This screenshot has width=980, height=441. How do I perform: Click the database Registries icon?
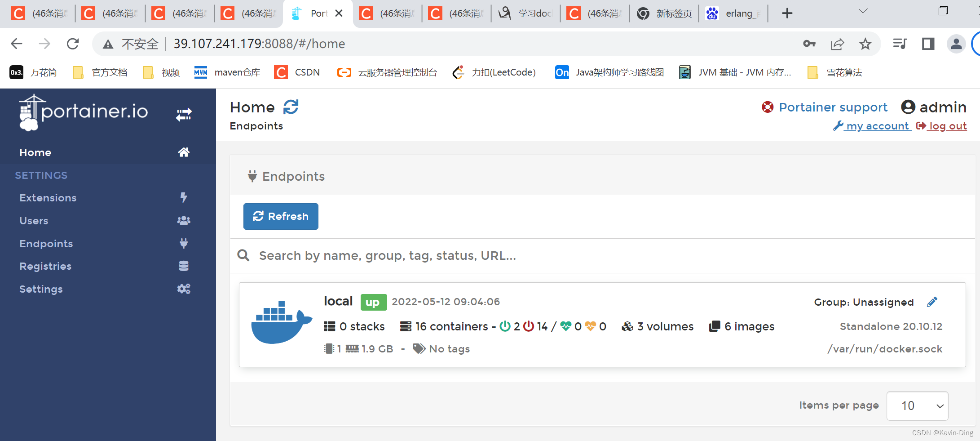(184, 266)
